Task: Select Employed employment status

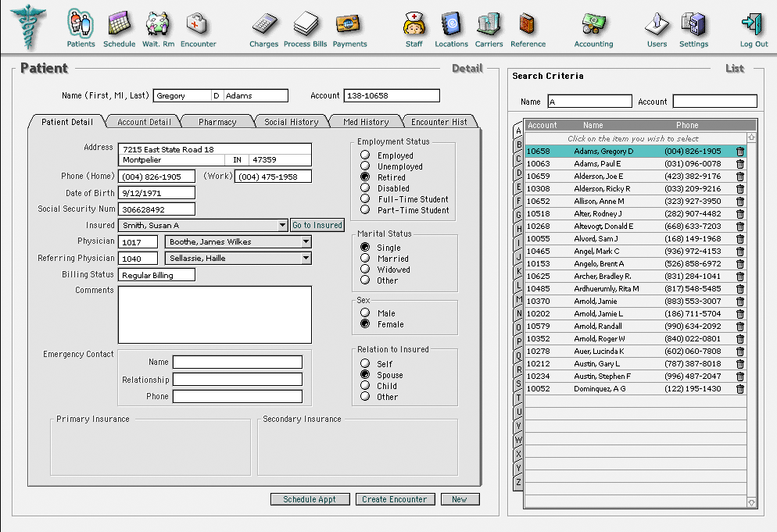Action: tap(365, 155)
